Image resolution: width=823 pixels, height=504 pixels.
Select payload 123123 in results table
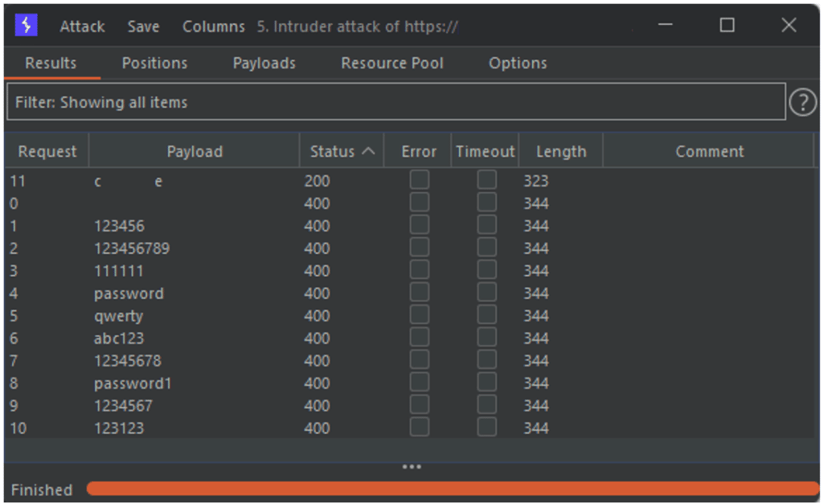point(119,428)
